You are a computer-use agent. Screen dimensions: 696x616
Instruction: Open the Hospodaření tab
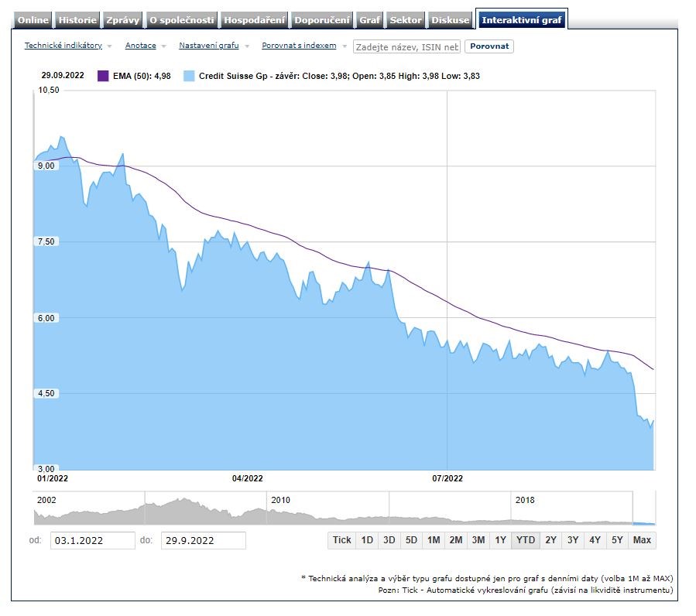(255, 20)
